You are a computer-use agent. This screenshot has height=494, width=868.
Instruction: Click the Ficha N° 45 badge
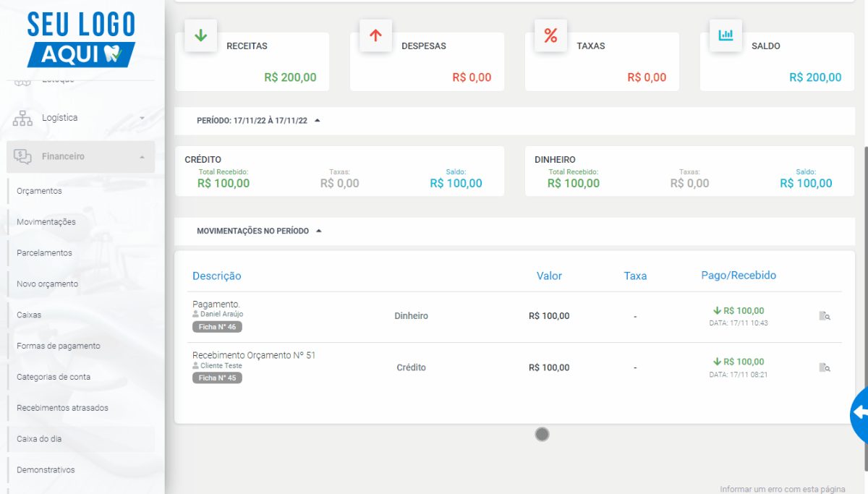tap(217, 378)
